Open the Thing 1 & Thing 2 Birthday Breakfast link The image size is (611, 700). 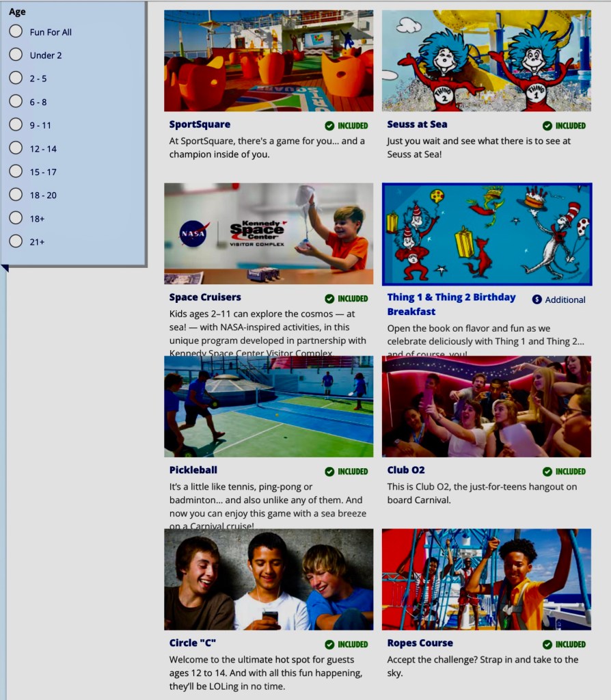pyautogui.click(x=451, y=304)
